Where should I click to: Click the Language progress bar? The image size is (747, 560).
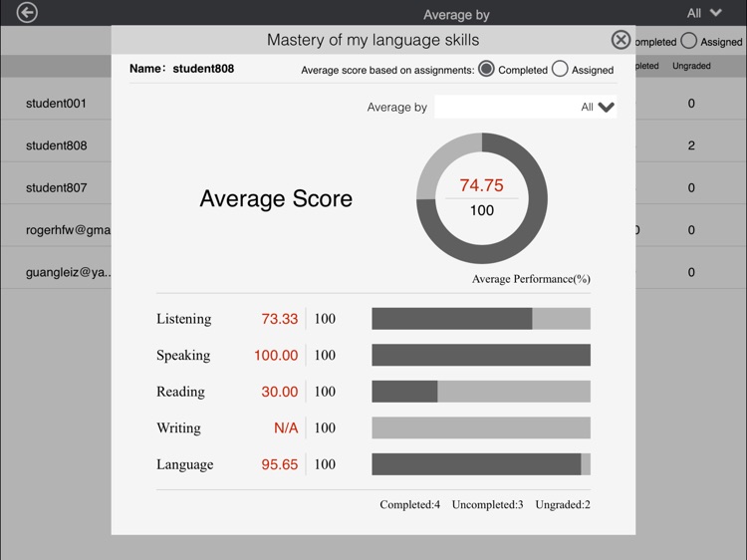pos(481,464)
